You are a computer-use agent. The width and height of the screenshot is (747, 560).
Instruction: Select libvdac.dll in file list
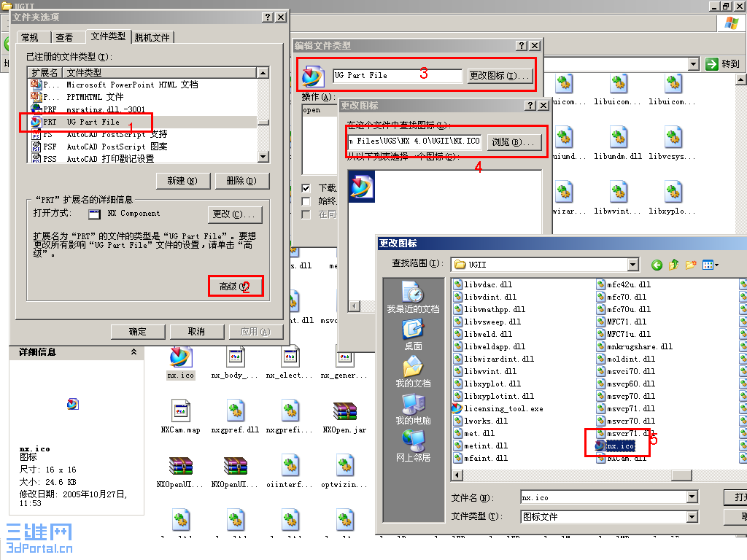click(483, 284)
